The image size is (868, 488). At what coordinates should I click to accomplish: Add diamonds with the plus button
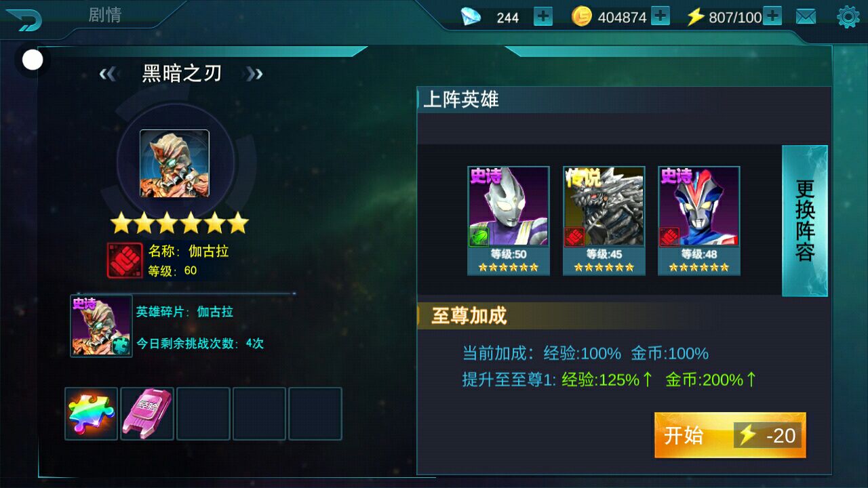pyautogui.click(x=543, y=16)
